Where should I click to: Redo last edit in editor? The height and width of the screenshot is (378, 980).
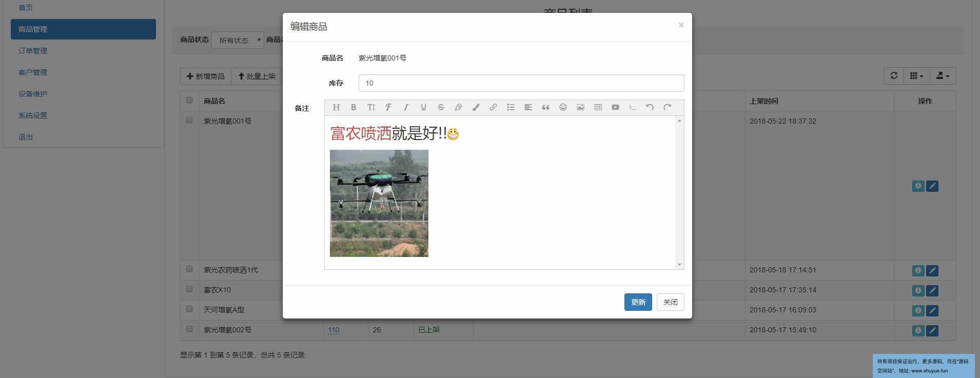point(667,107)
